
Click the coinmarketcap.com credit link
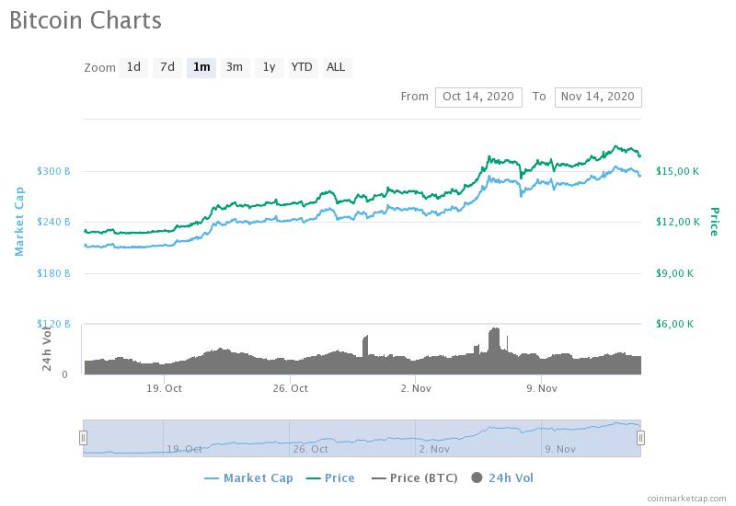point(686,498)
